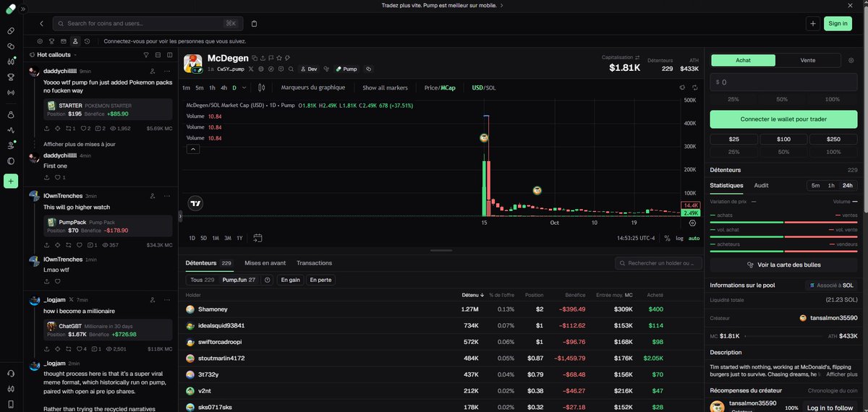Viewport: 868px width, 412px height.
Task: Toggle Show all markers
Action: [x=385, y=87]
